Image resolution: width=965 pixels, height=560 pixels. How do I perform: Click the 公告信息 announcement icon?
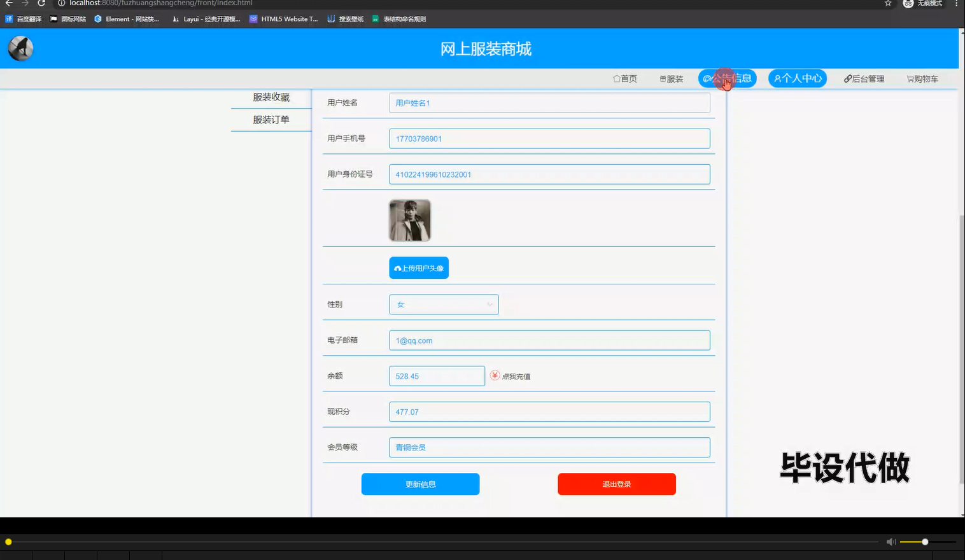708,78
